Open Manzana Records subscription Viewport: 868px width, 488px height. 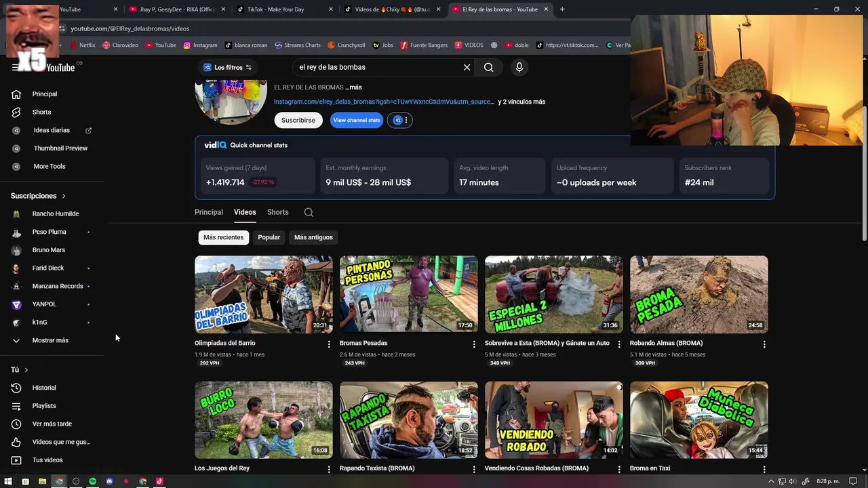[x=57, y=286]
